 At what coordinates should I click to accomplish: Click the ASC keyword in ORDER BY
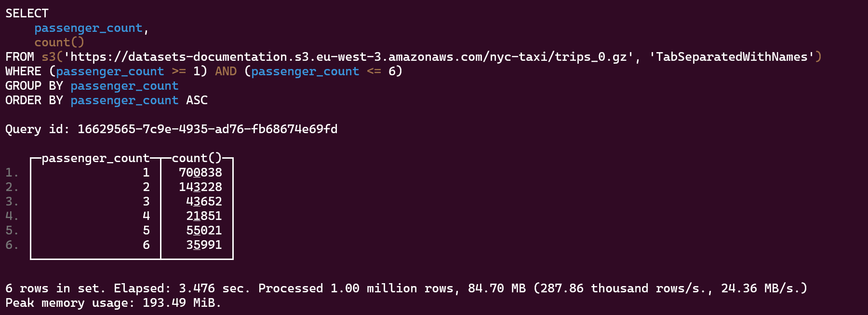[197, 100]
